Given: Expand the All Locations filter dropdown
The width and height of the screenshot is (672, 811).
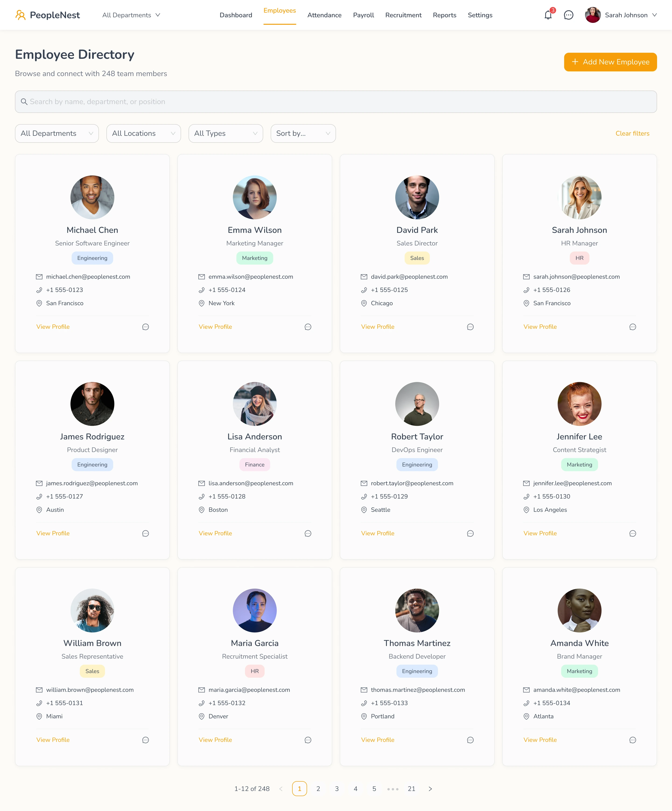Looking at the screenshot, I should coord(144,133).
